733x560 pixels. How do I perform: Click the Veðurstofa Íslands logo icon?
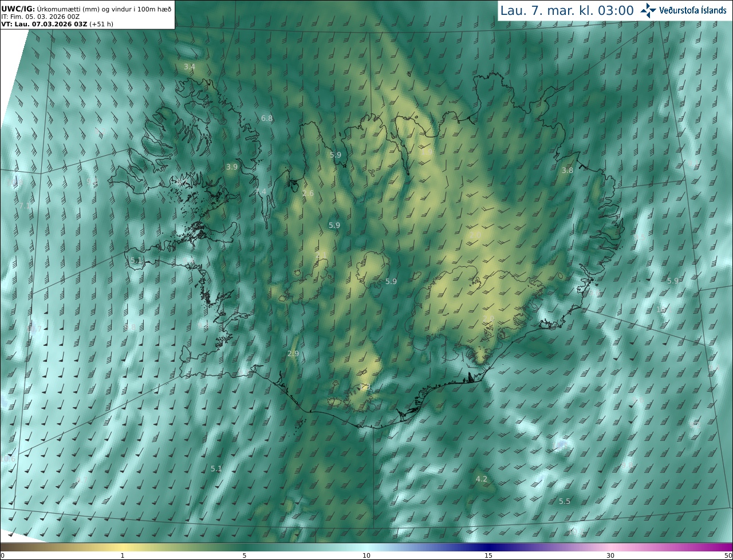pyautogui.click(x=649, y=10)
